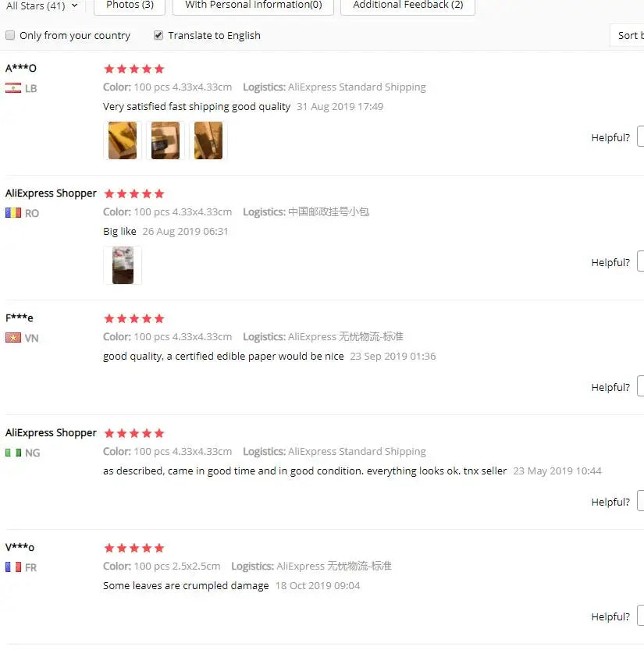
Task: Click the Nigeria flag icon beside NG
Action: coord(12,453)
